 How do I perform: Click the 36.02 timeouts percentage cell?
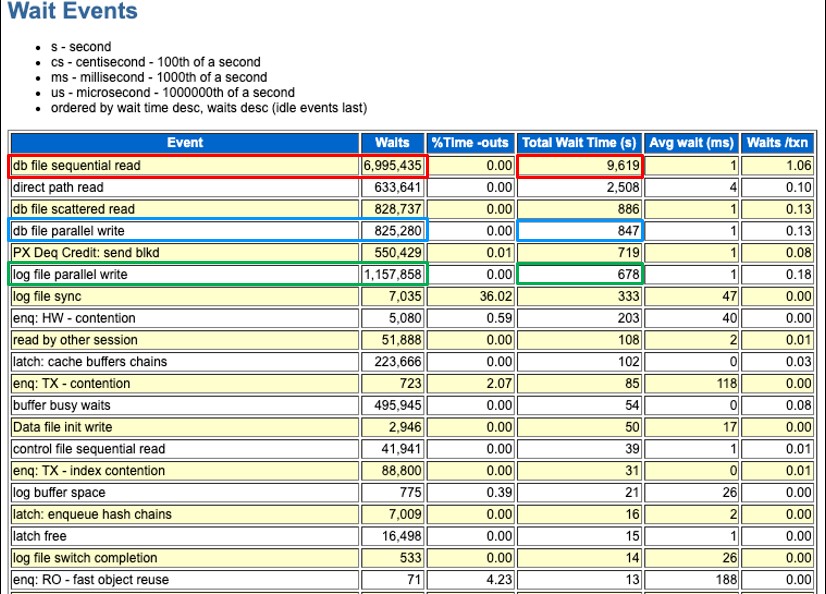(472, 297)
